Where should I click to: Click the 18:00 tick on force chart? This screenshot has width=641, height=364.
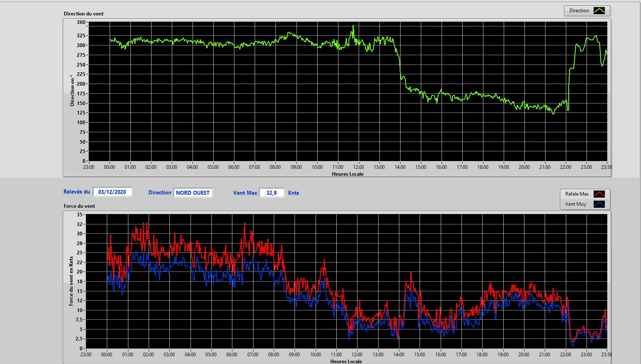coord(482,354)
